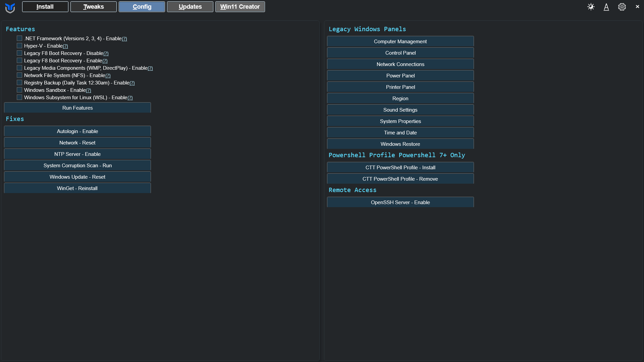Tick Legacy F8 Boot Recovery - Disable
Image resolution: width=644 pixels, height=362 pixels.
(19, 53)
